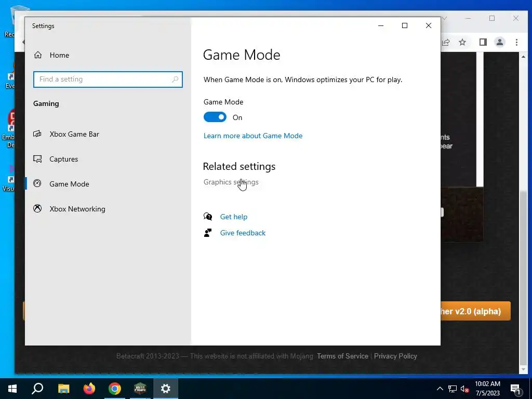Click Chrome share page icon
This screenshot has height=399, width=532.
point(445,42)
